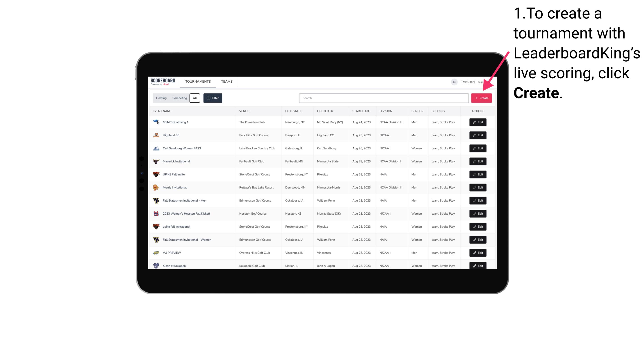Select the Hosting filter toggle
The width and height of the screenshot is (644, 346).
pos(161,98)
